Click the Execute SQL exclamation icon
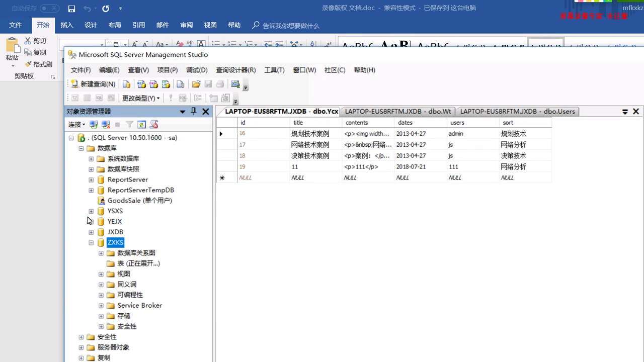 (171, 98)
